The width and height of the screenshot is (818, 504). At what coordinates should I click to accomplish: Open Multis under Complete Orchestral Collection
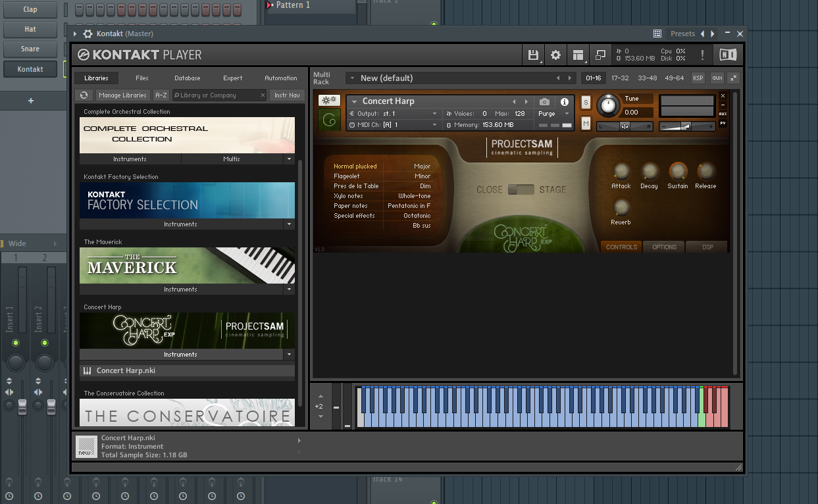(232, 159)
